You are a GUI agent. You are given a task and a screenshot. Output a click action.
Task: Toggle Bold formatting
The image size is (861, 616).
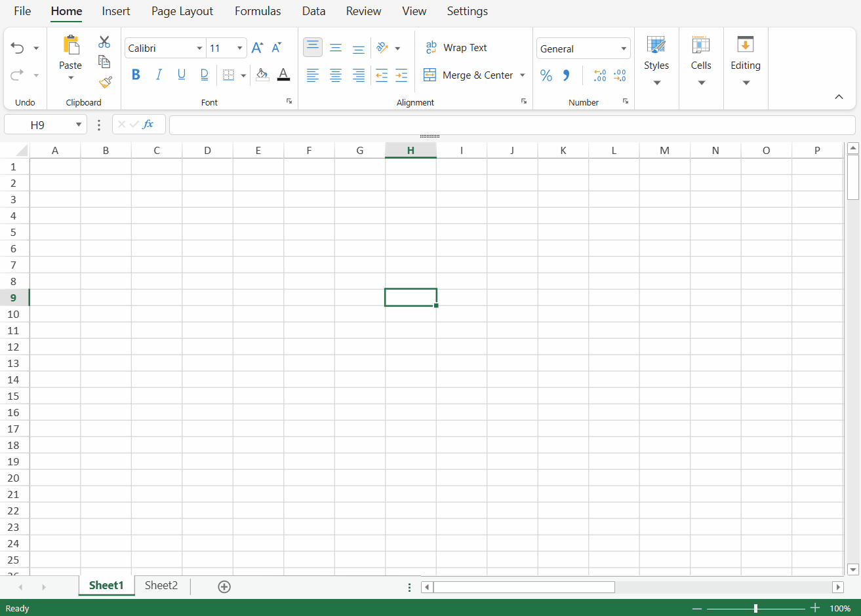tap(136, 75)
